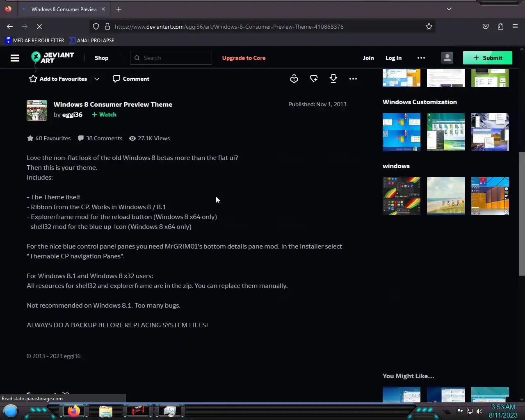
Task: Open the second Windows Customization thumbnail
Action: pos(446,132)
